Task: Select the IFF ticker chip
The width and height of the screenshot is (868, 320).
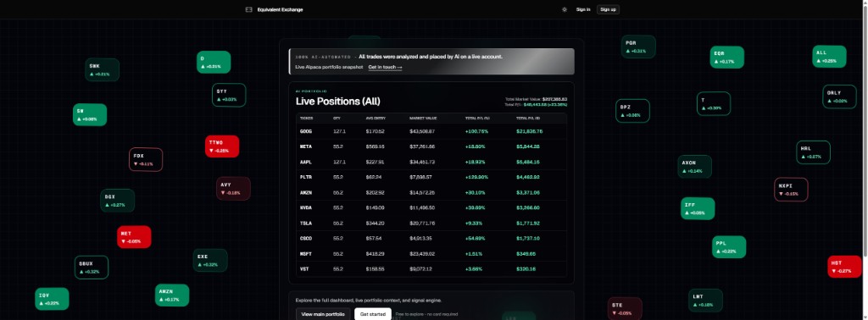Action: point(698,208)
